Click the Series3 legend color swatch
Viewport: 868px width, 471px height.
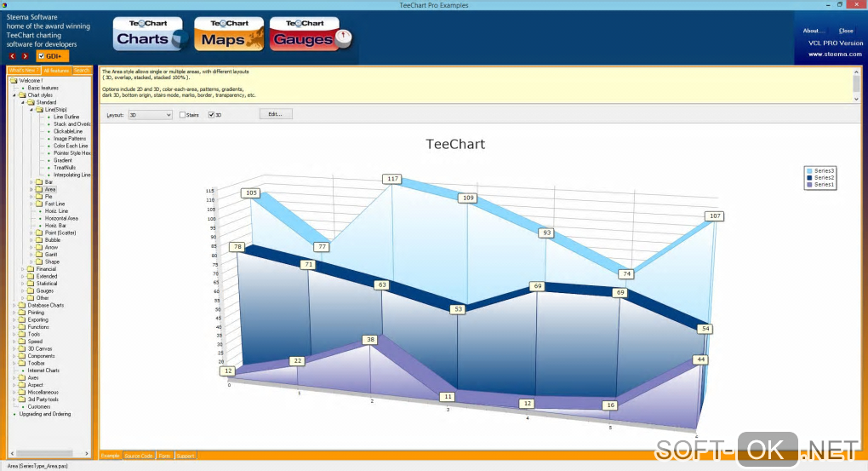pyautogui.click(x=810, y=170)
